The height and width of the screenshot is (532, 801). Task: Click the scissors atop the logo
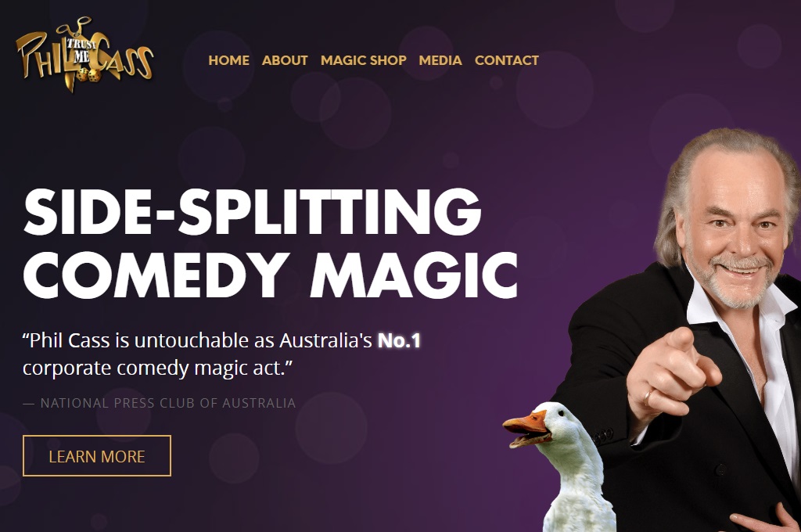[74, 27]
